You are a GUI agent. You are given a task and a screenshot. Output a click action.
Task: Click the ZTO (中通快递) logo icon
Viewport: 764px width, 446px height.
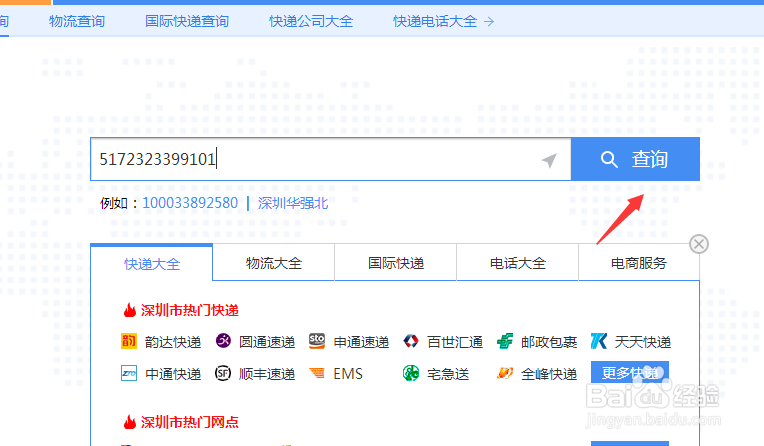coord(129,373)
